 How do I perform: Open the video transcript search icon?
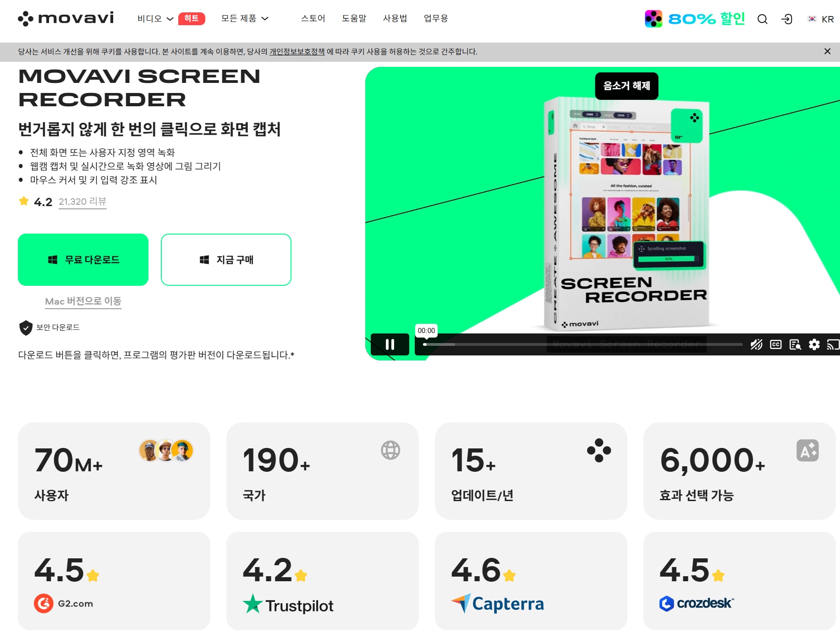pyautogui.click(x=795, y=344)
